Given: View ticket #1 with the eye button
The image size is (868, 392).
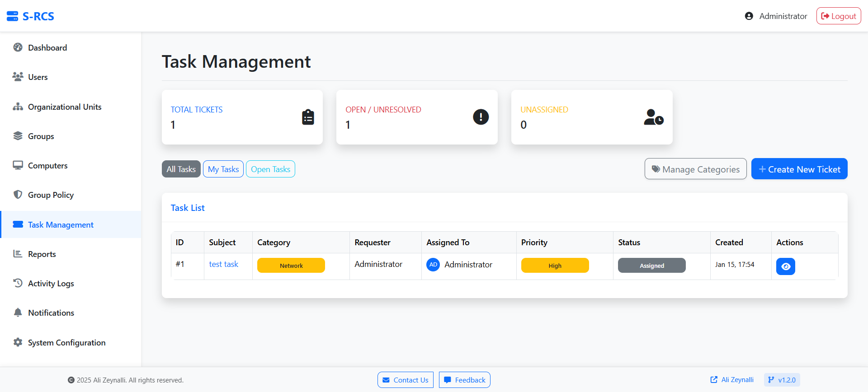Looking at the screenshot, I should click(x=785, y=266).
